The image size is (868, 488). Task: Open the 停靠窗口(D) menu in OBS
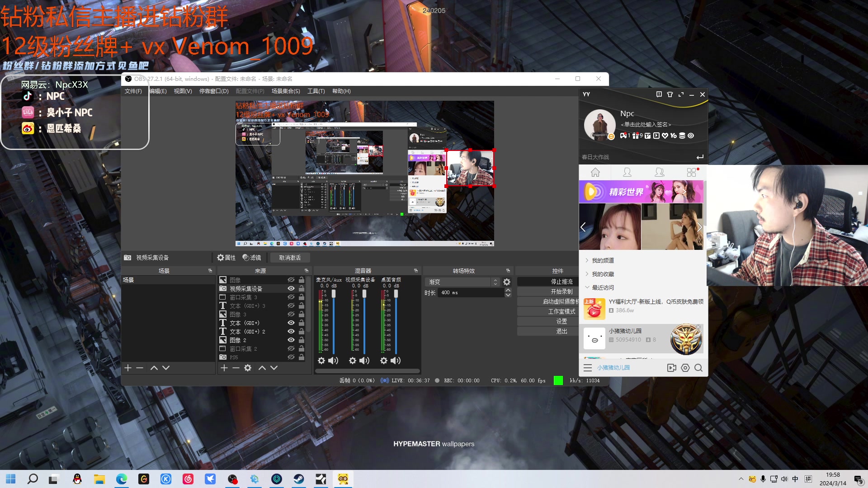(x=214, y=91)
